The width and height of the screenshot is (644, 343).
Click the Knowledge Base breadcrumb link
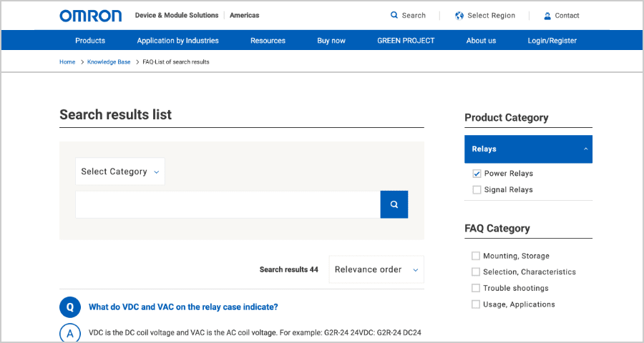tap(109, 62)
